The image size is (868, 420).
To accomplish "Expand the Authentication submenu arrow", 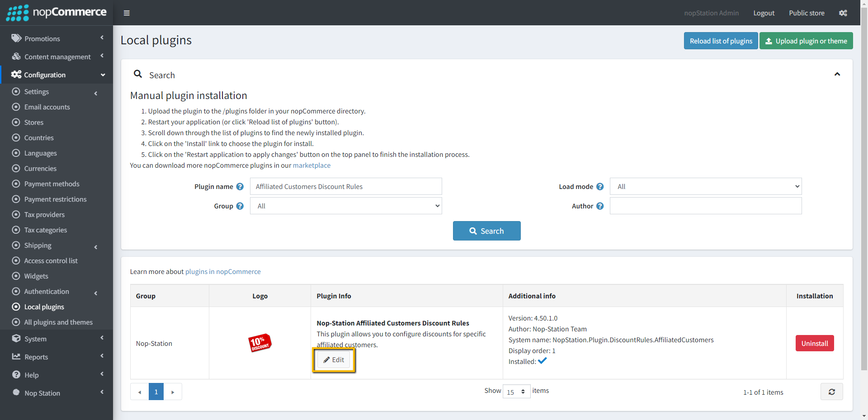I will pyautogui.click(x=96, y=293).
